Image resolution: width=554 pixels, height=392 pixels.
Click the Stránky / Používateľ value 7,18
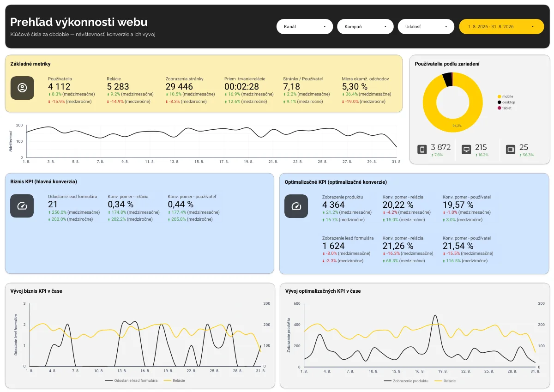[291, 86]
